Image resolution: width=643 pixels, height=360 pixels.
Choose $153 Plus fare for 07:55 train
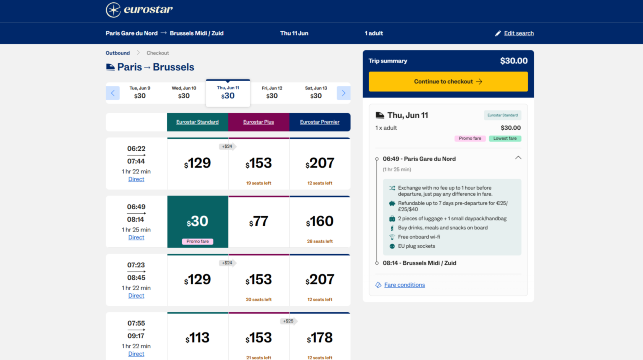point(258,336)
